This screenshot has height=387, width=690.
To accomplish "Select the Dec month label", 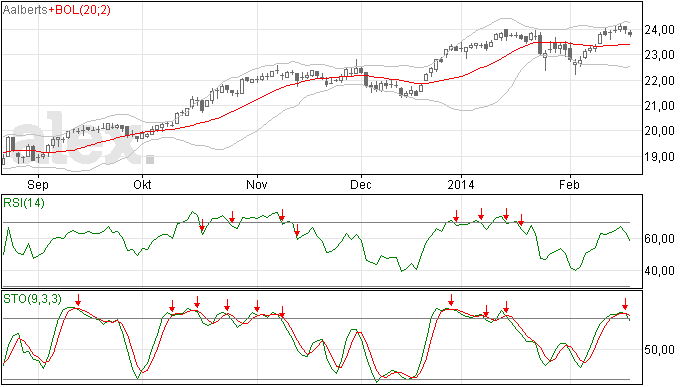I will pyautogui.click(x=361, y=184).
